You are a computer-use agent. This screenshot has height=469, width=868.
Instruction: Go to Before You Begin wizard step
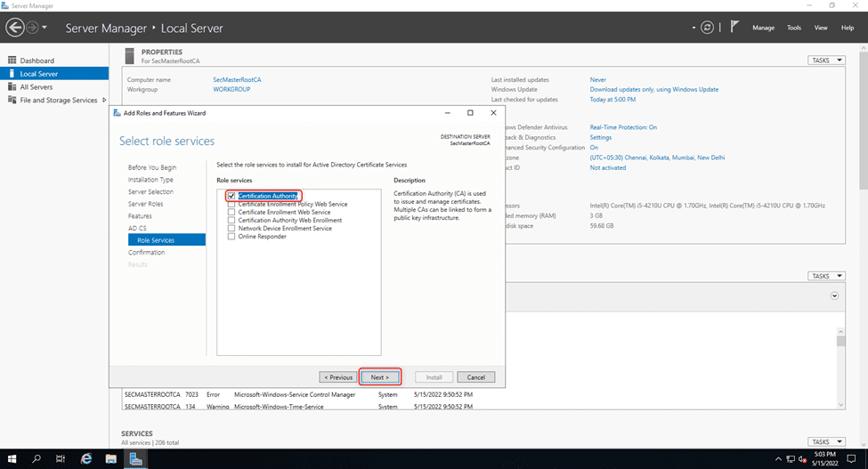[x=152, y=167]
